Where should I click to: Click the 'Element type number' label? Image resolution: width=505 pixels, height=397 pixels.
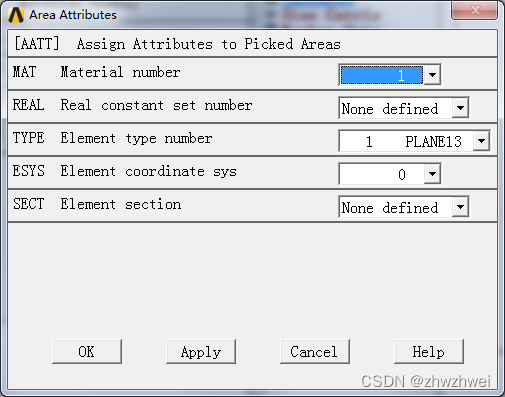coord(136,138)
